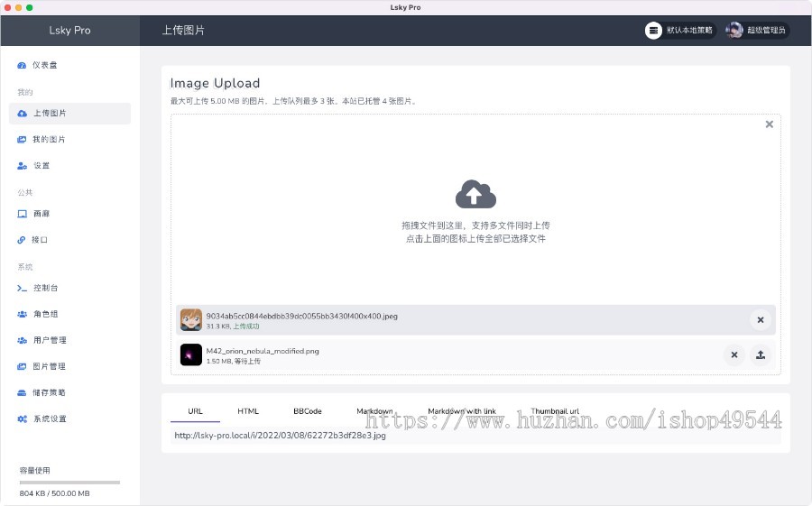Click the link icon beside 接口
The image size is (812, 506).
[22, 240]
